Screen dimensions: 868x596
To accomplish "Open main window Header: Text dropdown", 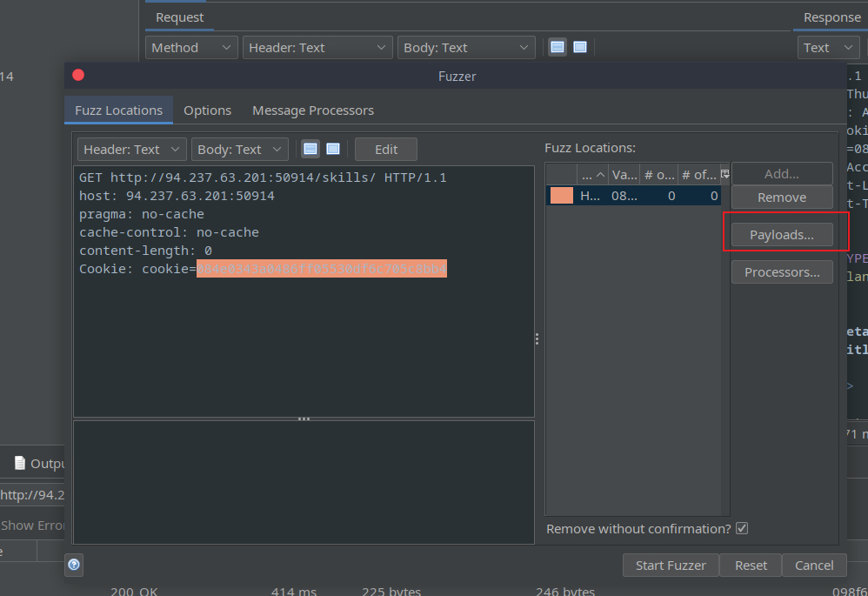I will point(317,48).
